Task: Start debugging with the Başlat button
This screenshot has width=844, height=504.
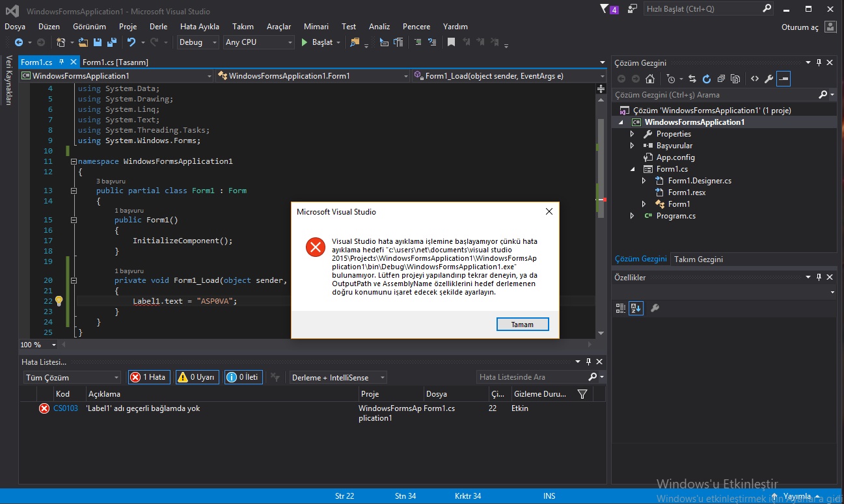Action: tap(318, 42)
